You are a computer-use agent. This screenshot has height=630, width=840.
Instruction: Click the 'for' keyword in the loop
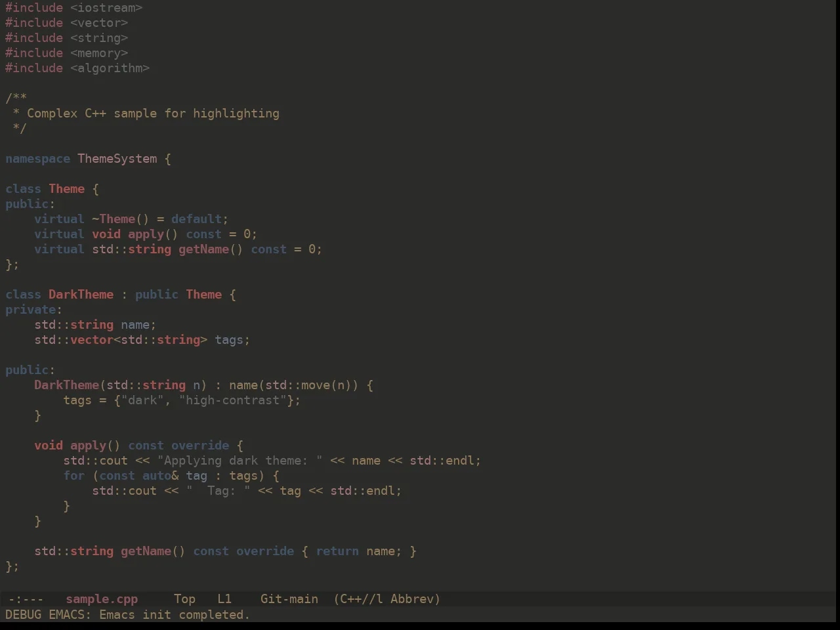tap(73, 476)
